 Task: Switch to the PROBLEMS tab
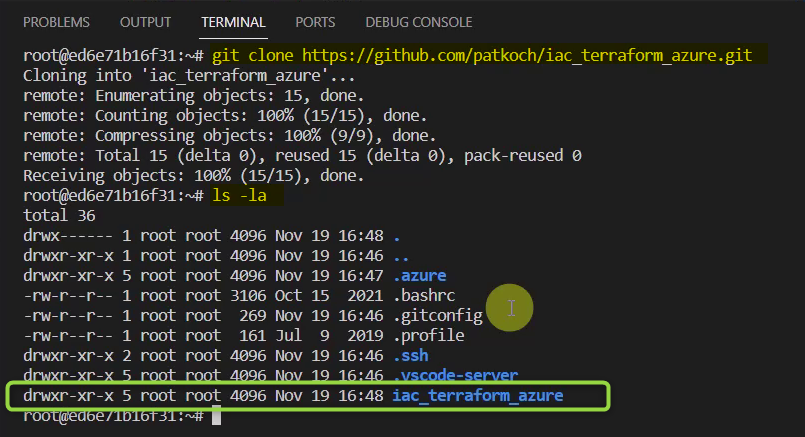[x=56, y=23]
